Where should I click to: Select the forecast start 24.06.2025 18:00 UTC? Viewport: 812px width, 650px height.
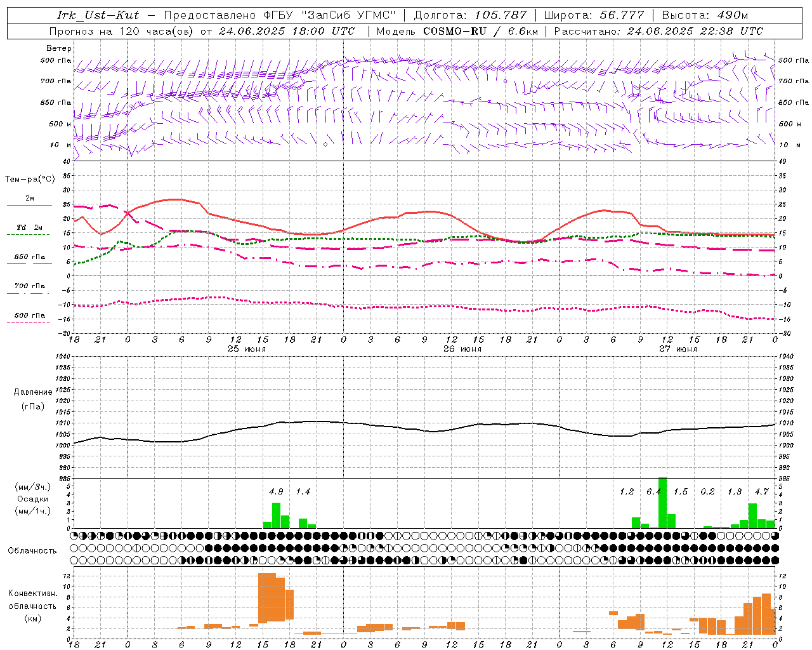pos(287,31)
